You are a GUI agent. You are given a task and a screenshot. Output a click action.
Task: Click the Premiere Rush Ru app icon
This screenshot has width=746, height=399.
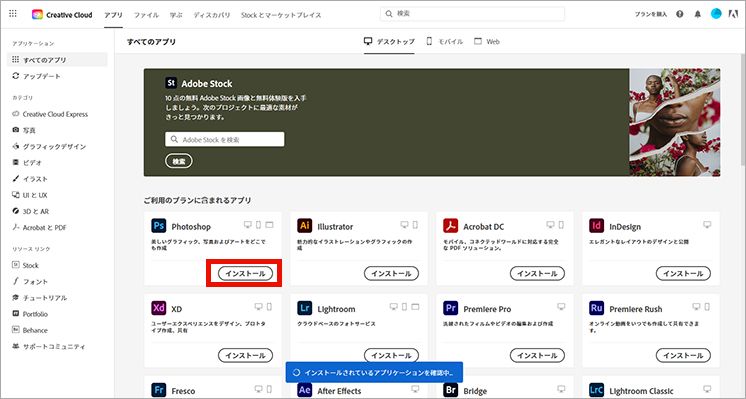point(597,308)
